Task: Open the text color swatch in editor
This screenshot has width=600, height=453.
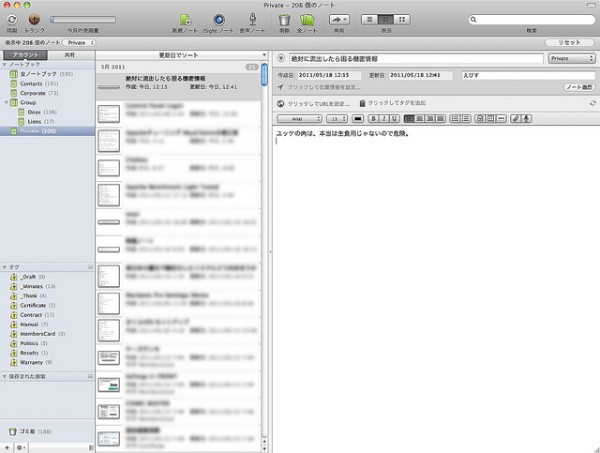Action: [357, 118]
